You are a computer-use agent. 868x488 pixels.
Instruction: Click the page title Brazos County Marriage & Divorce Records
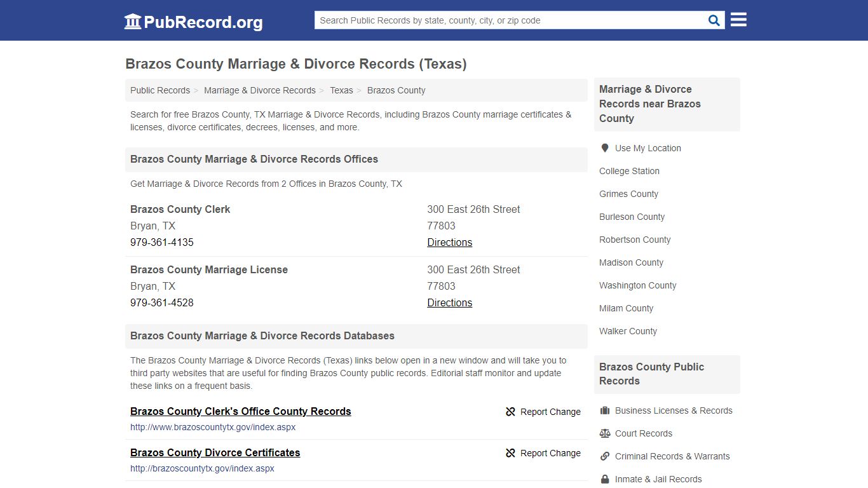coord(296,64)
